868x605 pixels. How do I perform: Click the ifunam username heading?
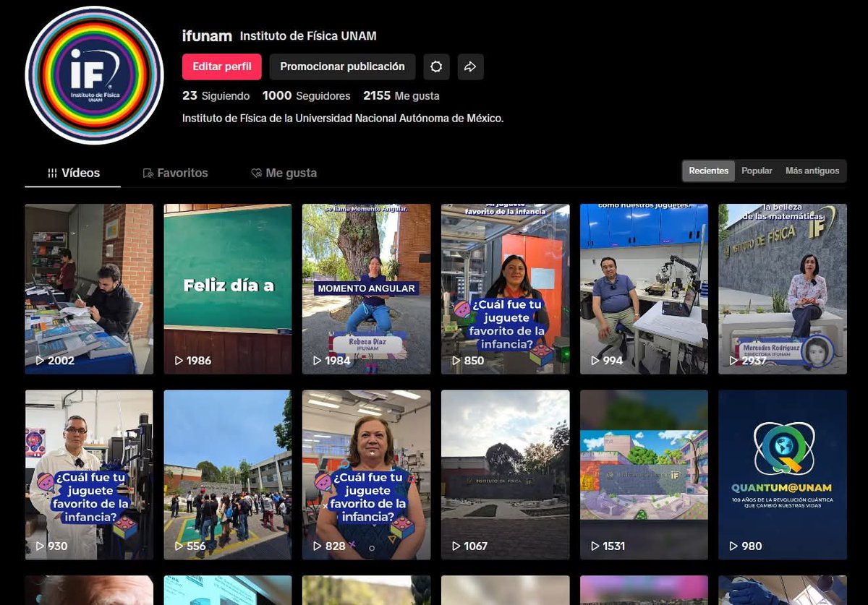click(x=207, y=35)
